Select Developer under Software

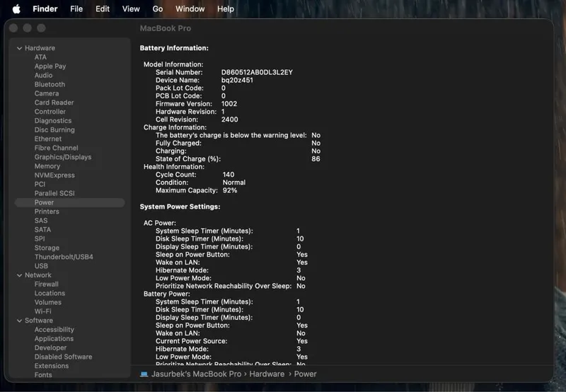(x=50, y=347)
